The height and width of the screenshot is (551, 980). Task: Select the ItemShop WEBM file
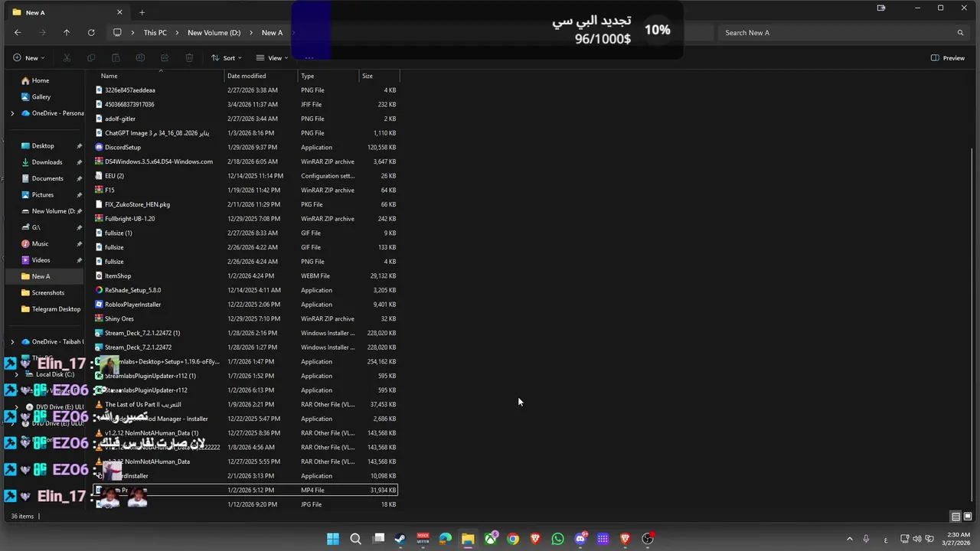click(245, 275)
